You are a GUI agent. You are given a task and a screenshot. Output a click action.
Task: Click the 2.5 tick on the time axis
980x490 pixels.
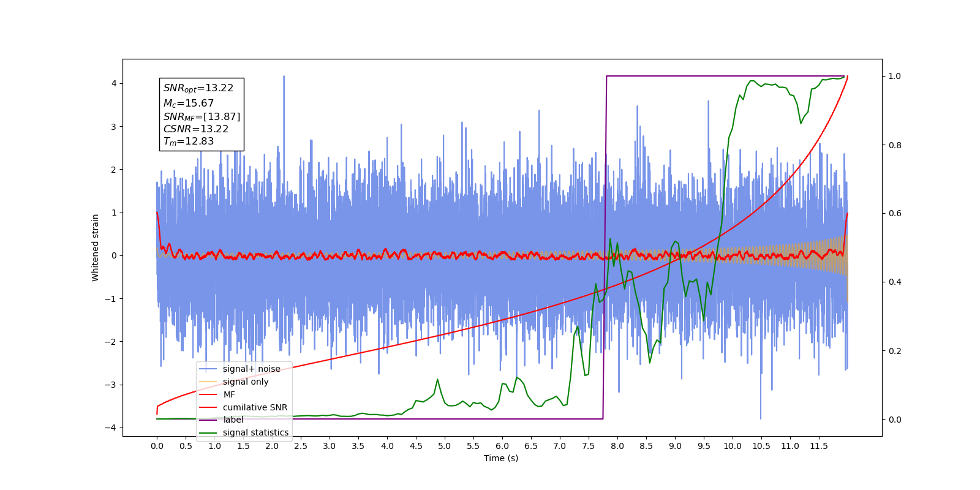301,446
